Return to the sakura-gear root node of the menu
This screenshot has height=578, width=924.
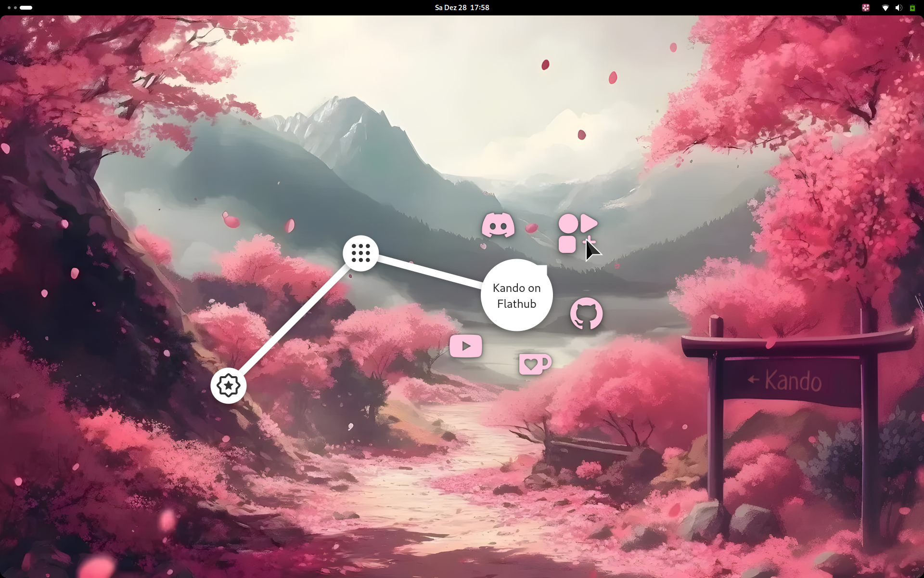(229, 385)
